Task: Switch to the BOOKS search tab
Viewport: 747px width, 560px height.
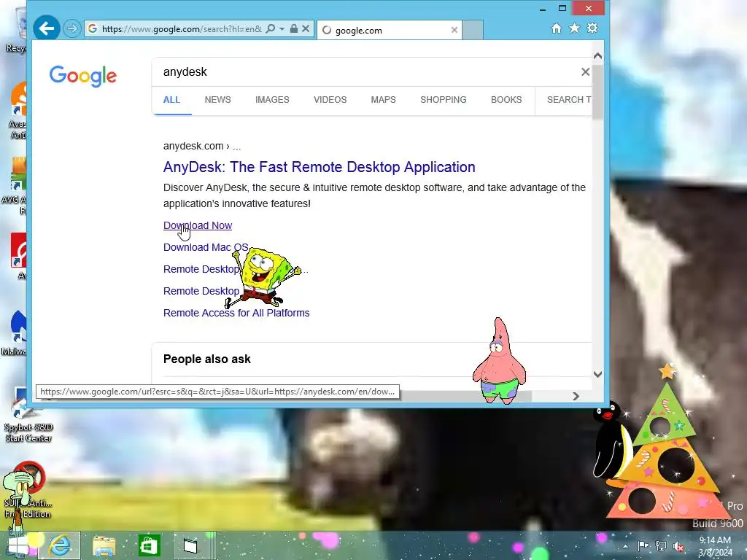Action: (506, 100)
